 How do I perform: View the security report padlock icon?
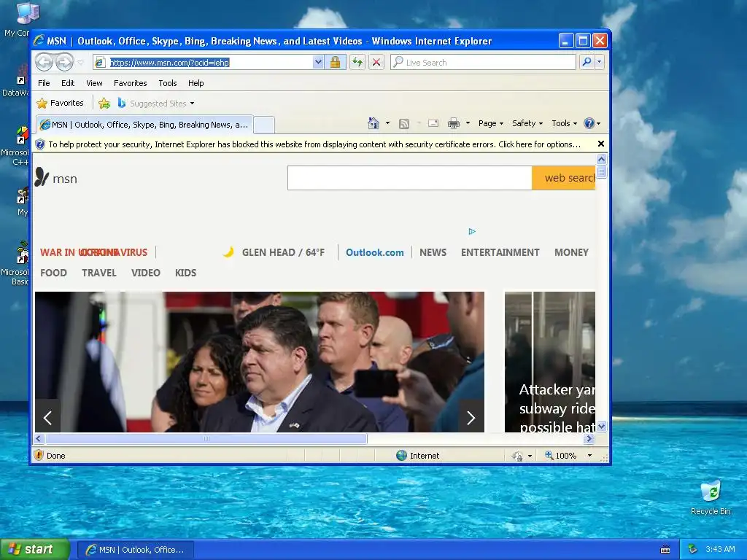[336, 63]
